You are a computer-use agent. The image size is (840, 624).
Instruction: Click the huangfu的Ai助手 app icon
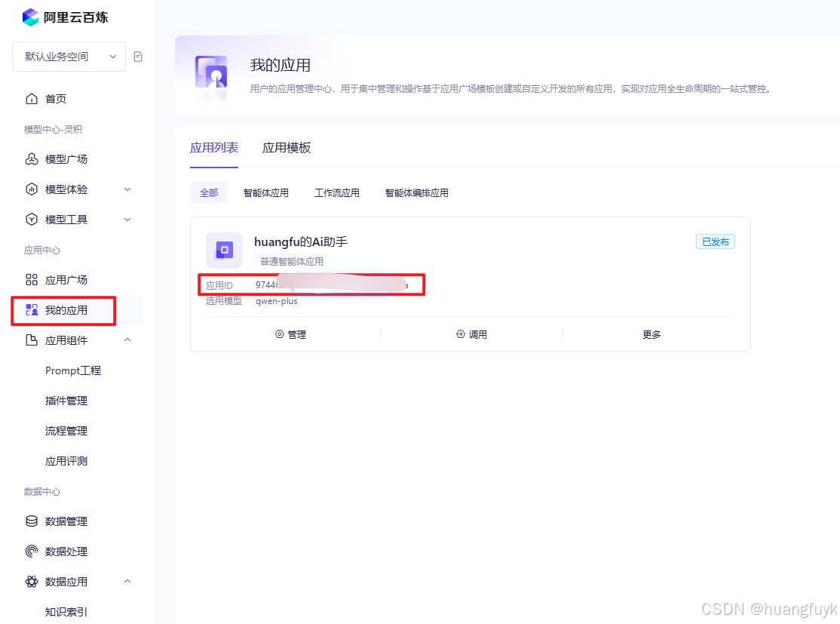coord(224,250)
